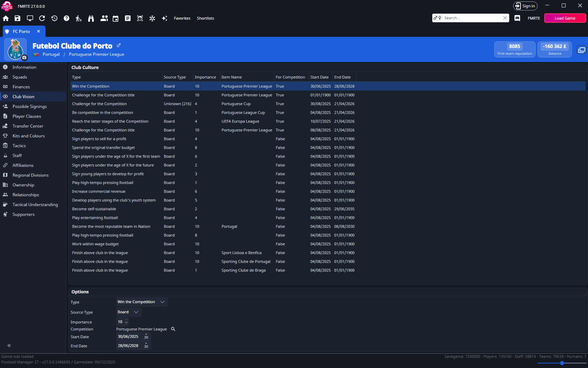Close the FC Porto tab
The height and width of the screenshot is (368, 588).
coord(38,31)
